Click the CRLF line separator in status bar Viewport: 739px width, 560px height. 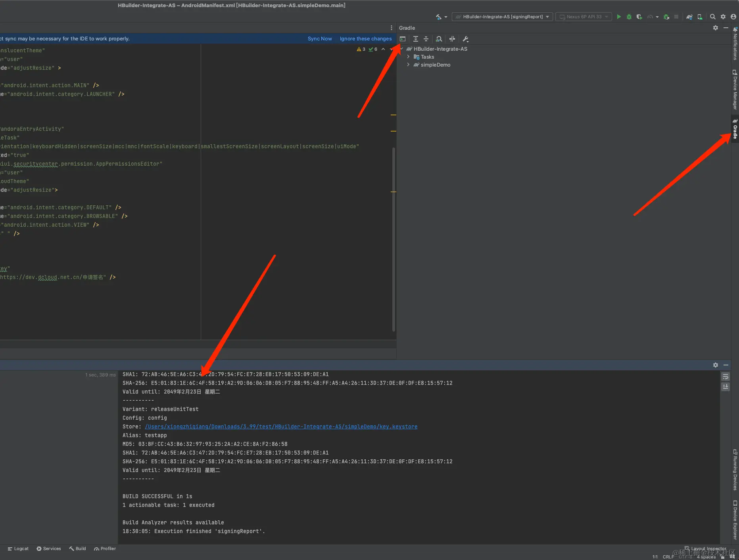668,557
